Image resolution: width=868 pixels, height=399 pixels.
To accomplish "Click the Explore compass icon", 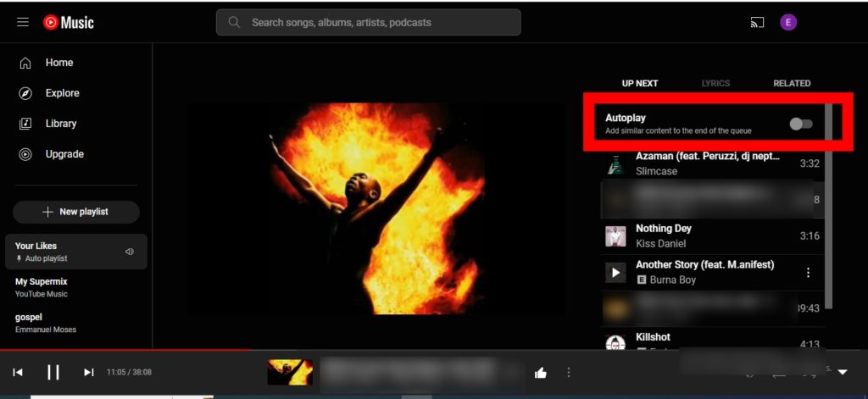I will pos(25,93).
